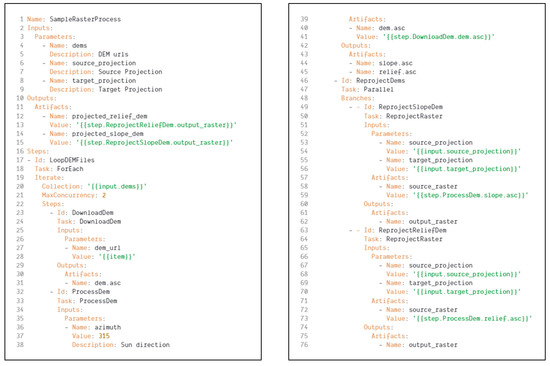
Task: Select line number 16 for Steps
Action: [x=20, y=151]
